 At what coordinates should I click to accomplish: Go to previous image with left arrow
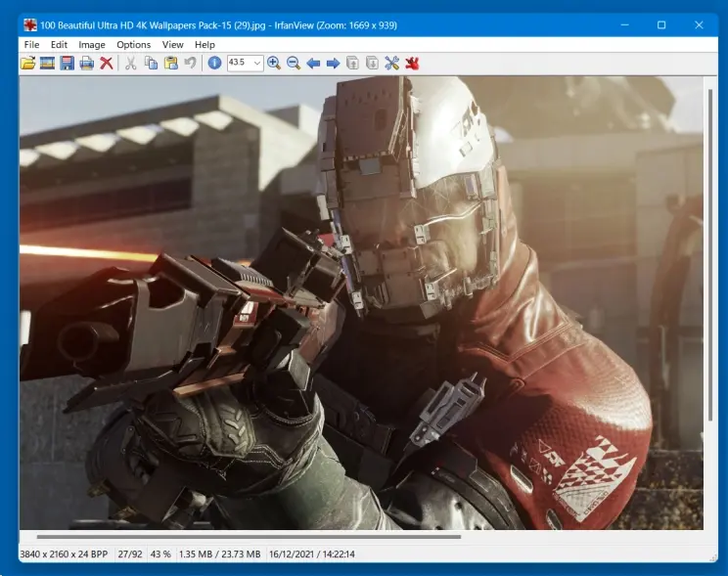point(314,63)
